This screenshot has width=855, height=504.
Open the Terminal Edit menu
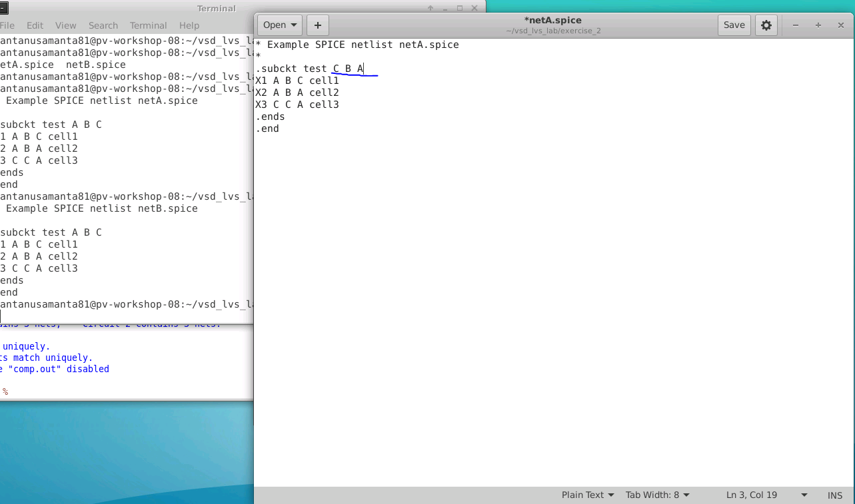click(35, 25)
